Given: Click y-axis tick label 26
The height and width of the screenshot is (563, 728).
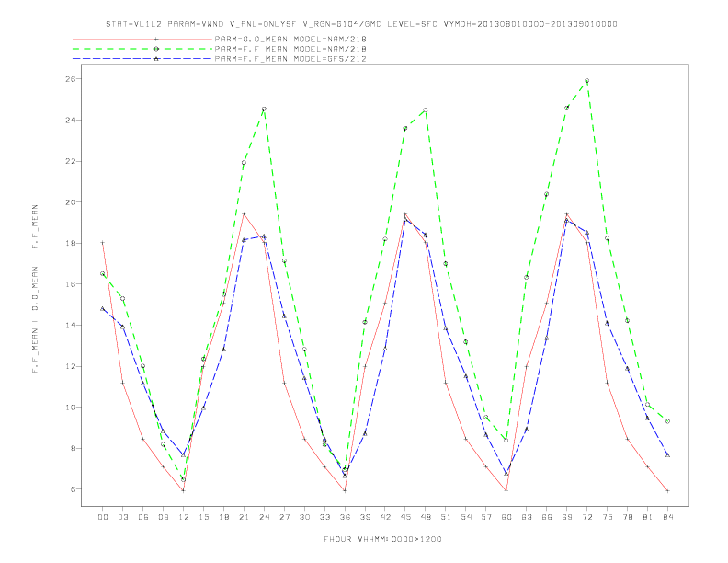Looking at the screenshot, I should [x=69, y=79].
